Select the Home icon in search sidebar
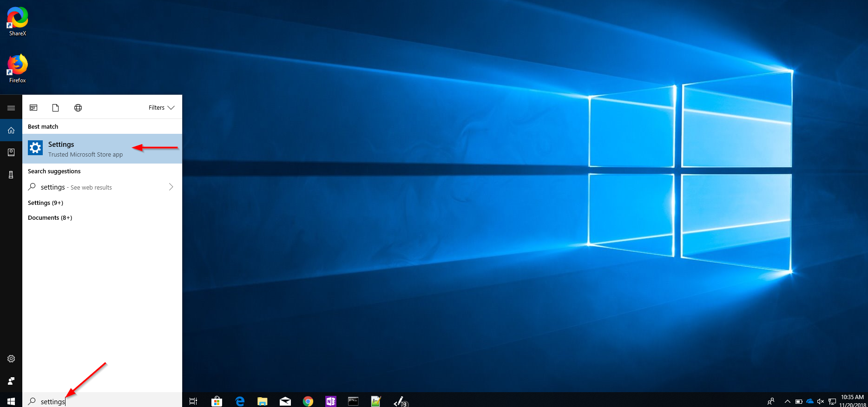 click(x=11, y=131)
